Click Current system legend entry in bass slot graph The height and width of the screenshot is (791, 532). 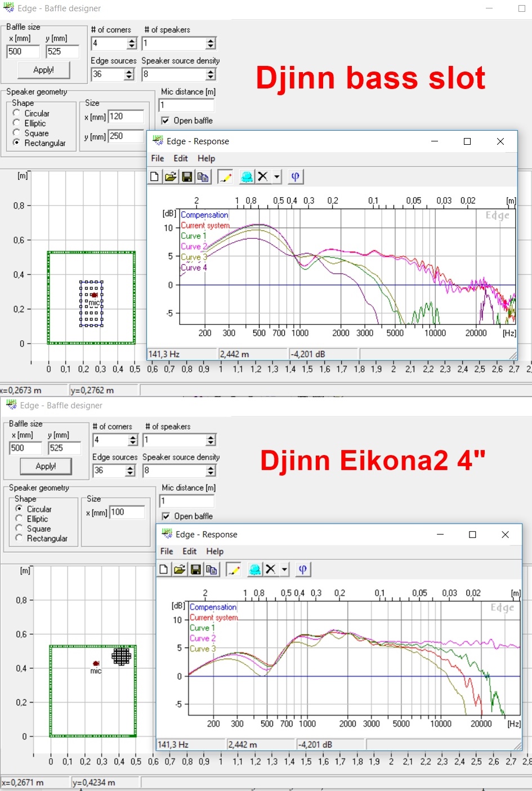[x=205, y=225]
